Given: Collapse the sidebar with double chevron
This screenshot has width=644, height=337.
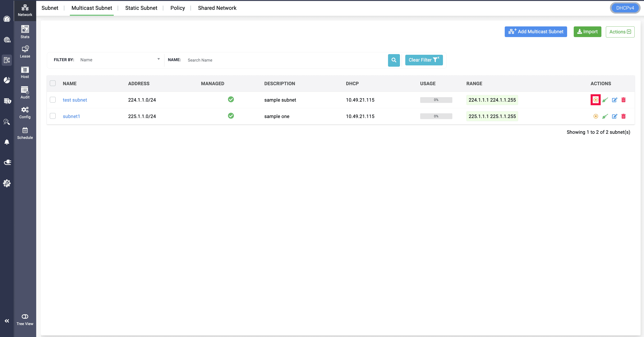Looking at the screenshot, I should point(7,321).
